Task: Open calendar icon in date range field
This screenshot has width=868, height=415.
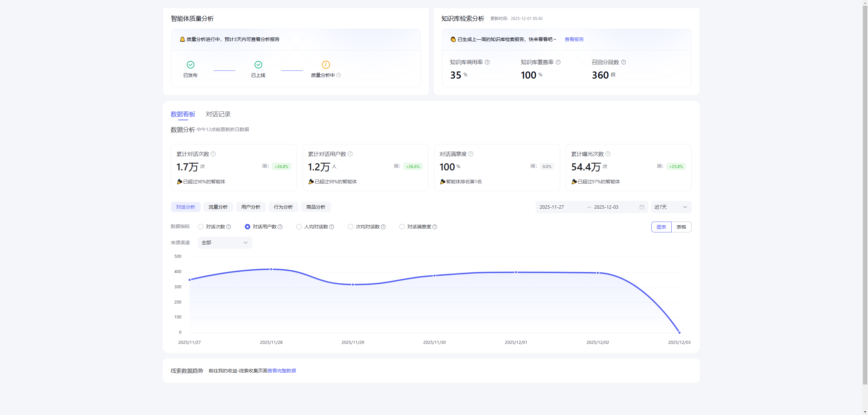Action: click(642, 207)
